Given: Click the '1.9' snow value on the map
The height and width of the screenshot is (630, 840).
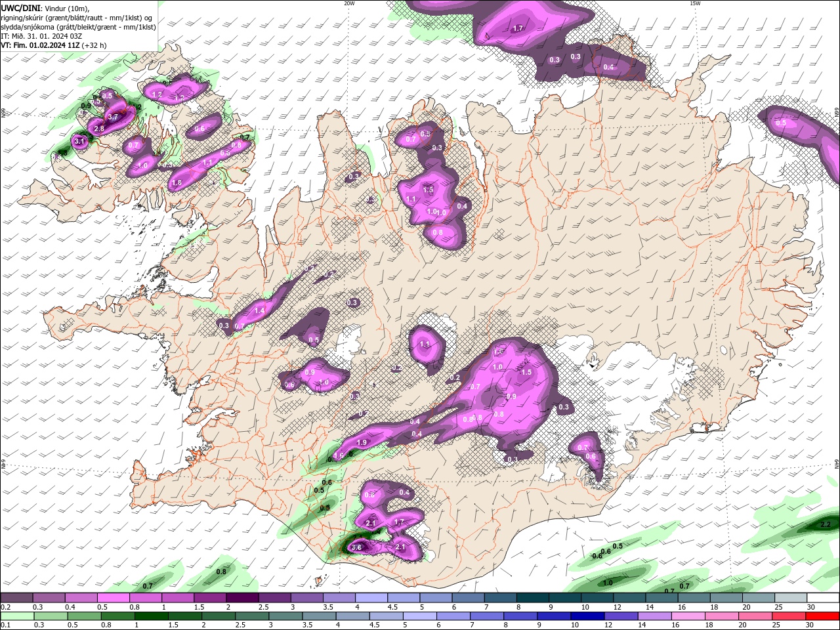Looking at the screenshot, I should 362,443.
